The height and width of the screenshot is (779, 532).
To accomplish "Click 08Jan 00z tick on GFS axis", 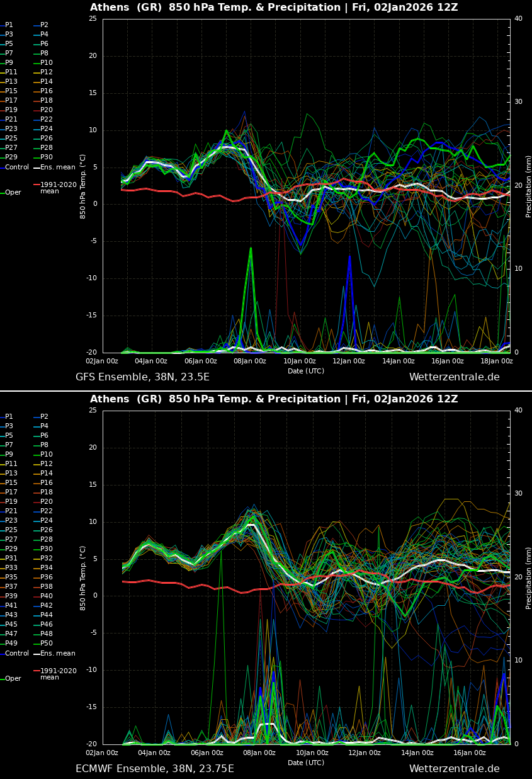I will [x=250, y=361].
